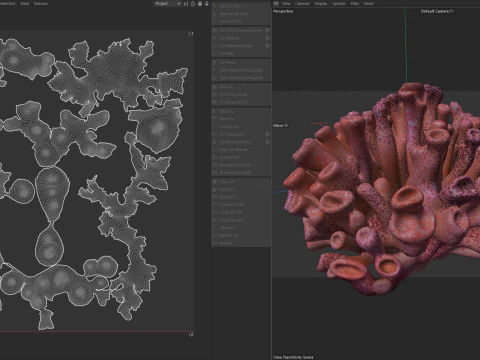Click the View Transform: Scene status text
The height and width of the screenshot is (360, 480).
coord(293,357)
